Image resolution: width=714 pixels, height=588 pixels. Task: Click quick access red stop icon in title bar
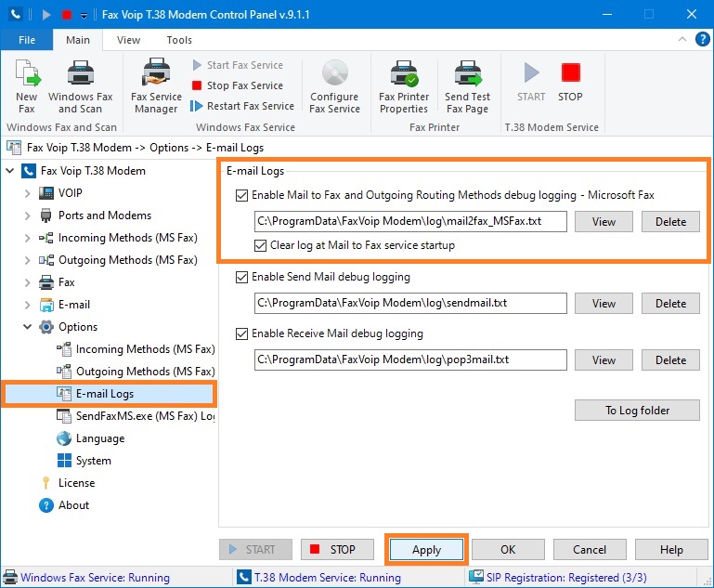coord(67,15)
